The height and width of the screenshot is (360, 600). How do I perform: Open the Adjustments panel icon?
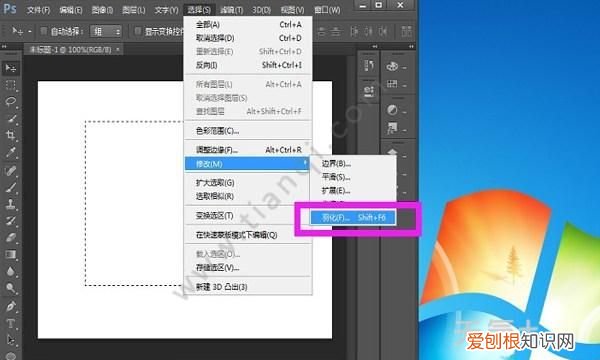click(392, 110)
